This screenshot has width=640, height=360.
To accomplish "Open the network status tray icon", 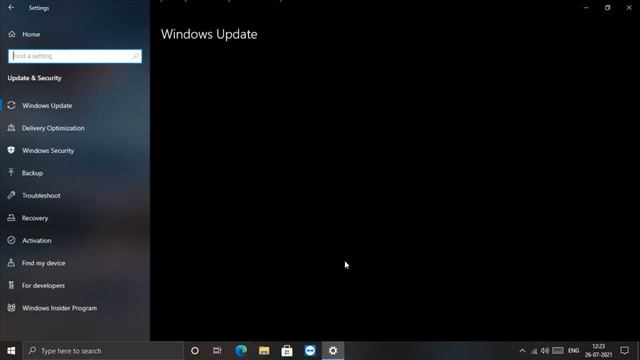I will pos(534,351).
